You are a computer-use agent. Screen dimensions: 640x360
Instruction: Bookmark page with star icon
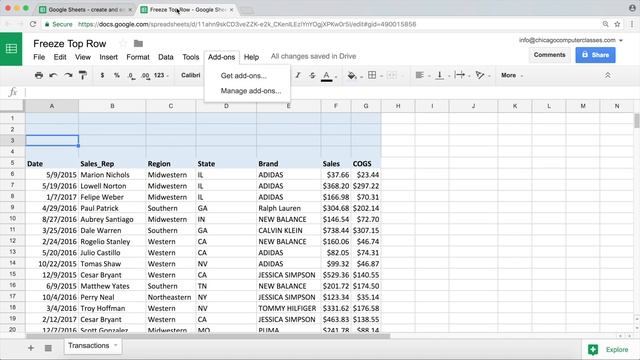617,24
